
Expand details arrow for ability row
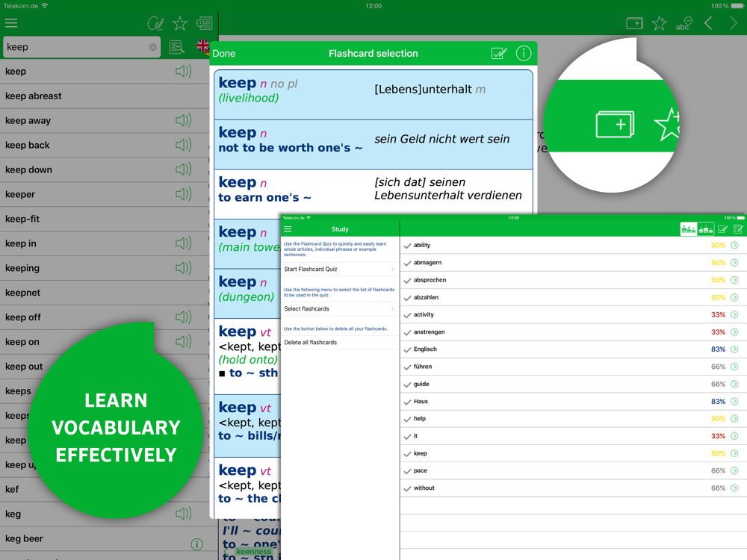click(x=734, y=245)
